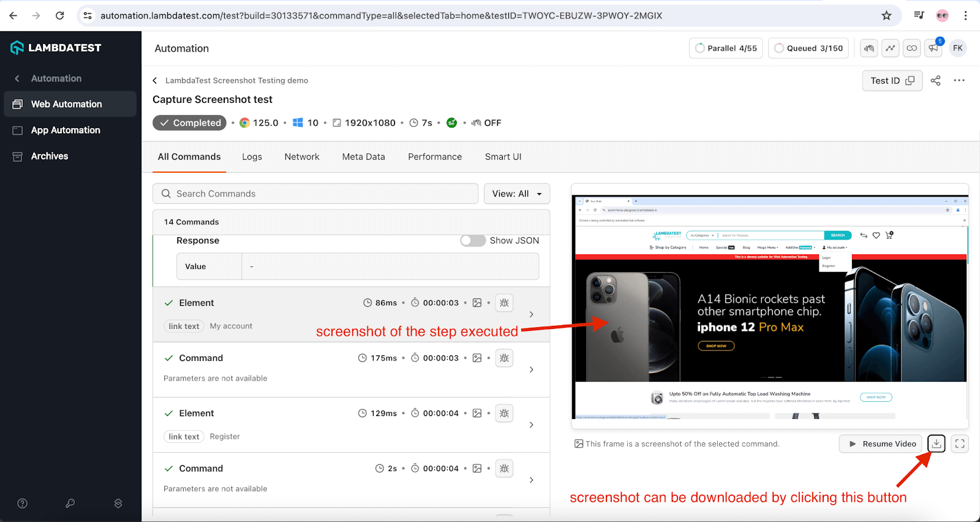
Task: Go to LambdaTest Screenshot Testing demo build
Action: click(236, 80)
